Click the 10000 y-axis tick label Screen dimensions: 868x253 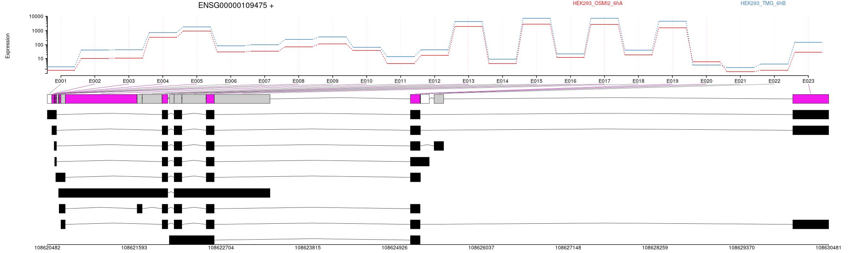[36, 17]
